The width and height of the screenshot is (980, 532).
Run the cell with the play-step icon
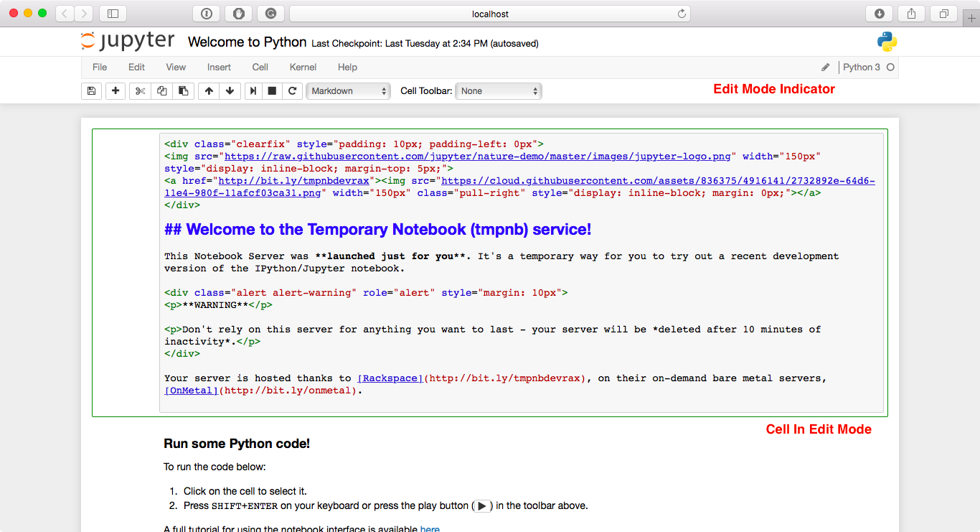(253, 91)
